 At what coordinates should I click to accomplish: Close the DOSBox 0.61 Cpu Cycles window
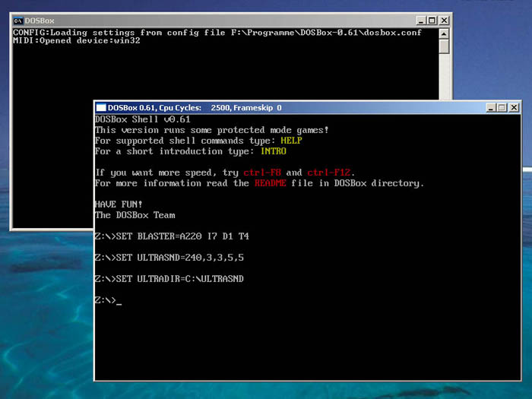514,108
